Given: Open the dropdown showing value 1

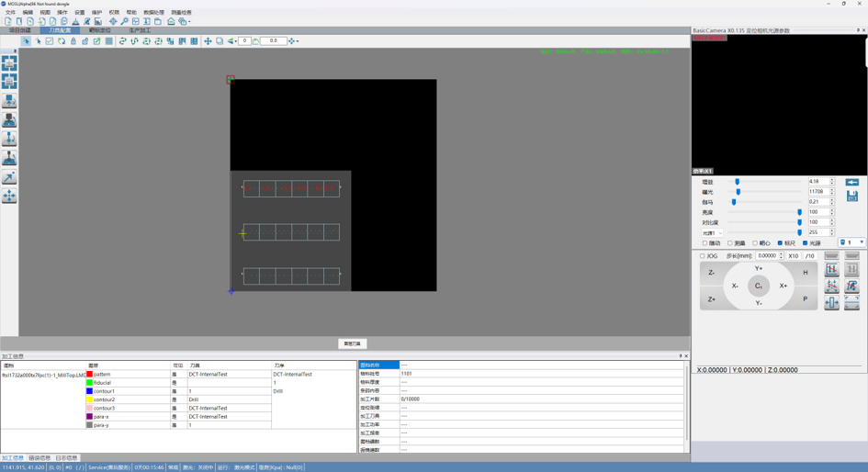Looking at the screenshot, I should point(851,242).
